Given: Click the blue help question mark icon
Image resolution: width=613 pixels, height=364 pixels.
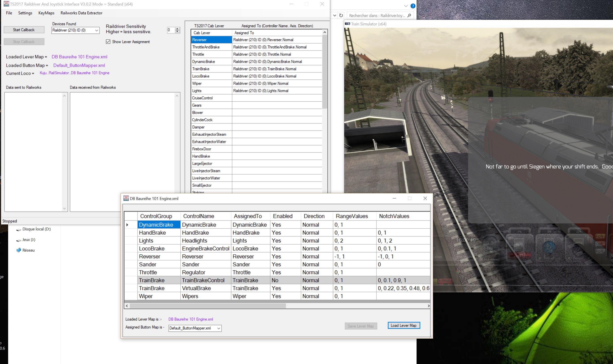Looking at the screenshot, I should (413, 6).
